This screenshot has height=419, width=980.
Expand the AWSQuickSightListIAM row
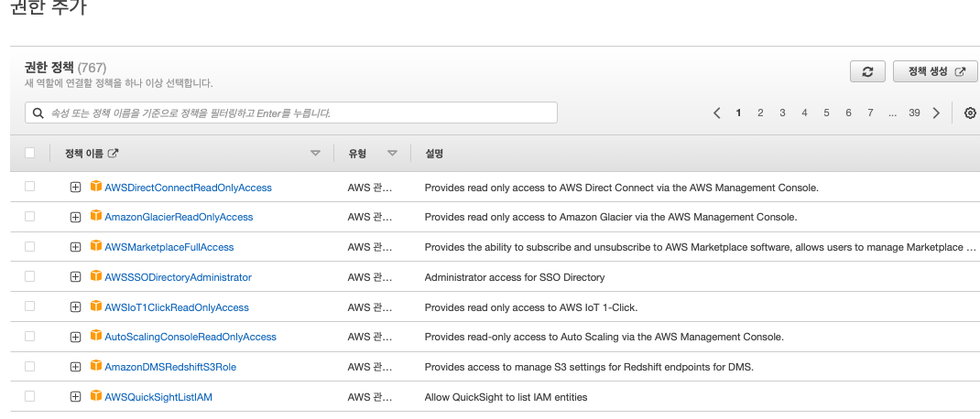pyautogui.click(x=76, y=397)
